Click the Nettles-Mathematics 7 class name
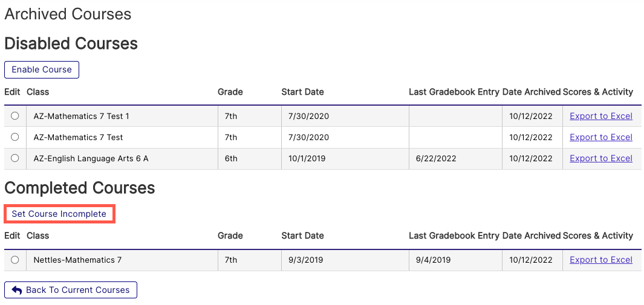This screenshot has width=644, height=305. pos(77,260)
